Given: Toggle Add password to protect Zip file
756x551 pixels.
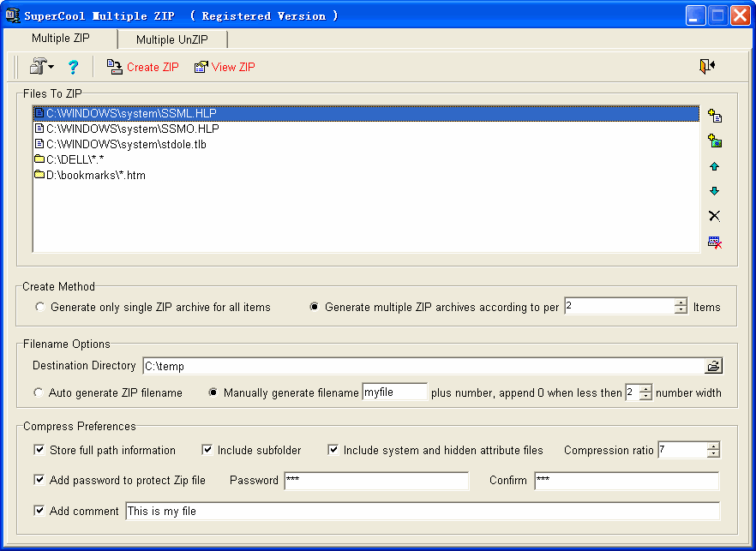Looking at the screenshot, I should (39, 480).
